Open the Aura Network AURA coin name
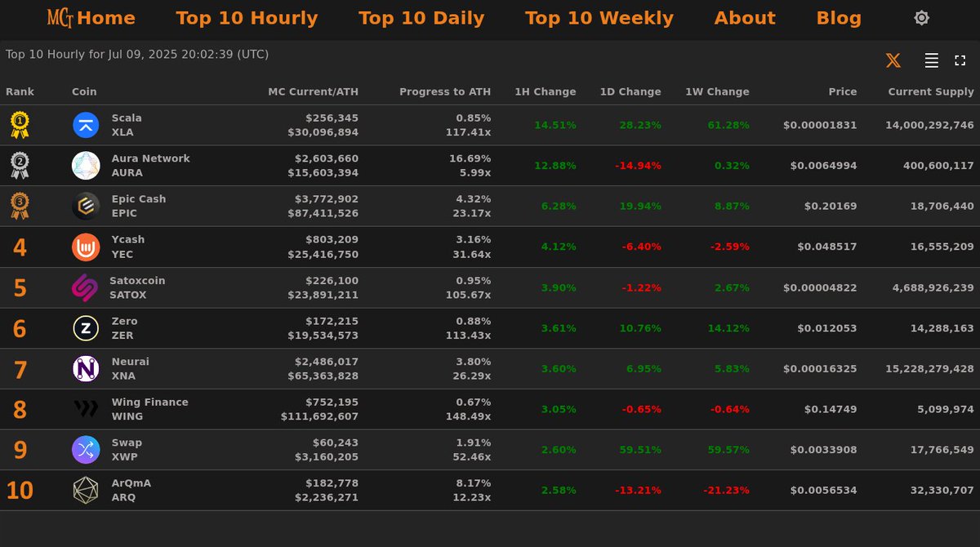This screenshot has width=980, height=547. [150, 166]
